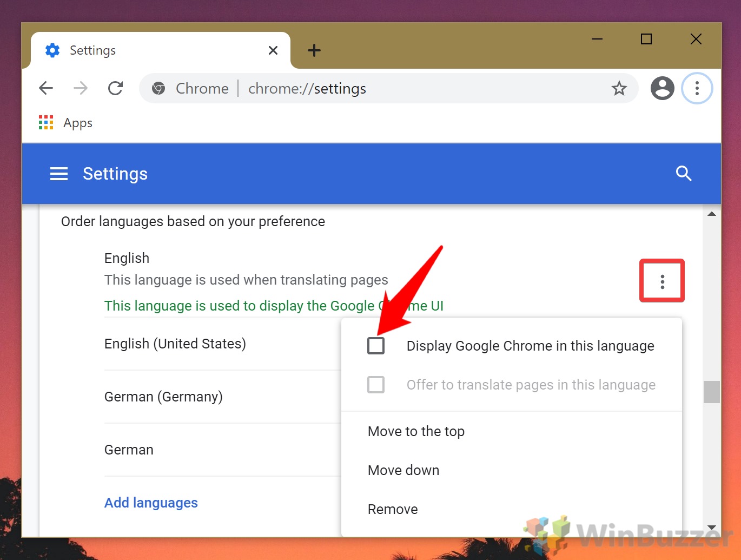Open a new tab with the plus button
Screen dimensions: 741x560
coord(314,50)
